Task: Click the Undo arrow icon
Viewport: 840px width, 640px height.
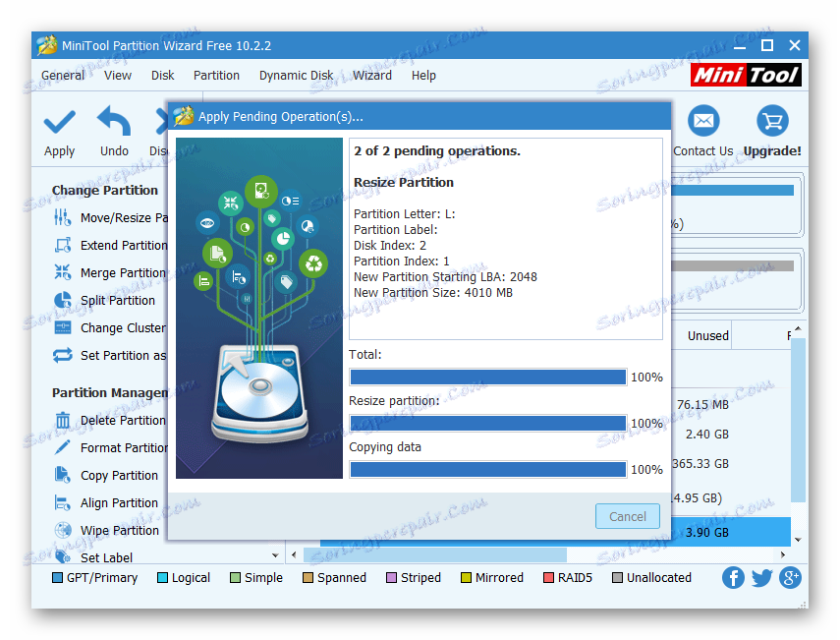Action: tap(114, 121)
